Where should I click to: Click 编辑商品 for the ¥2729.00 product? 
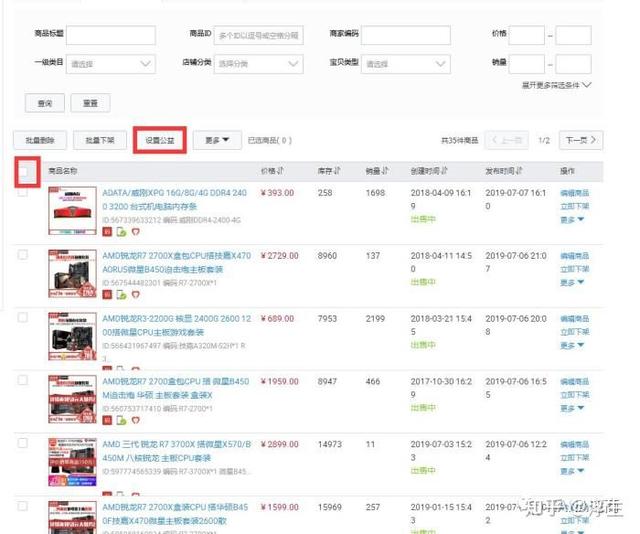point(575,256)
